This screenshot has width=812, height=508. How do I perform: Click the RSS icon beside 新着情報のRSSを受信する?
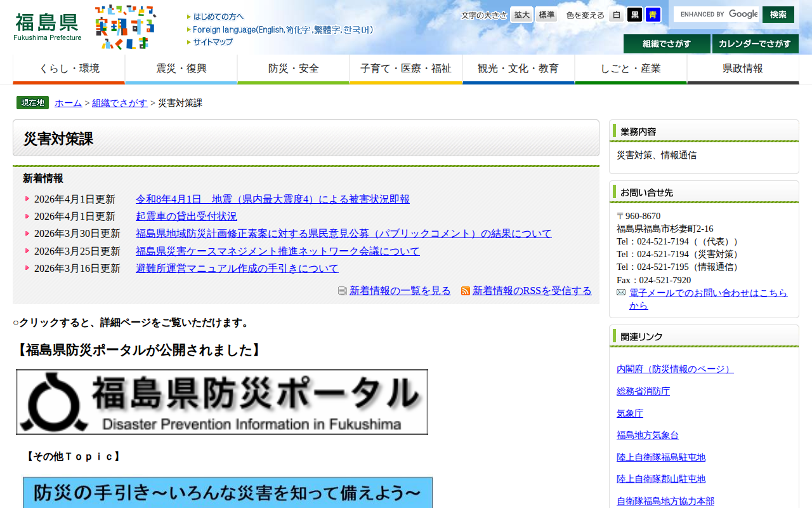(x=466, y=290)
